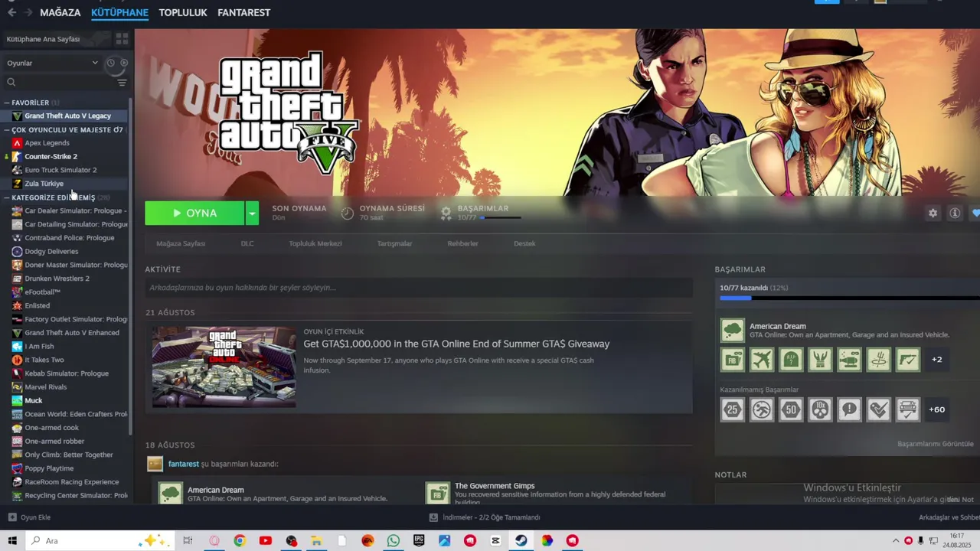Viewport: 980px width, 551px height.
Task: Click the ready-to-play filter icon
Action: (x=124, y=63)
